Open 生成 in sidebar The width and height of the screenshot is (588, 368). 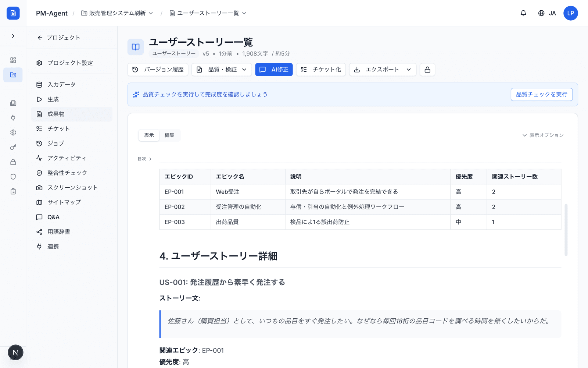click(x=72, y=99)
